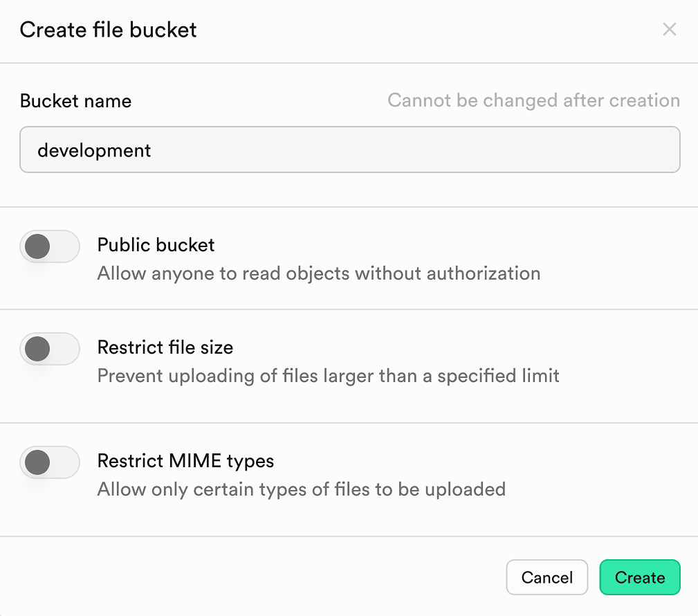
Task: Switch on the file size limit option
Action: [49, 349]
